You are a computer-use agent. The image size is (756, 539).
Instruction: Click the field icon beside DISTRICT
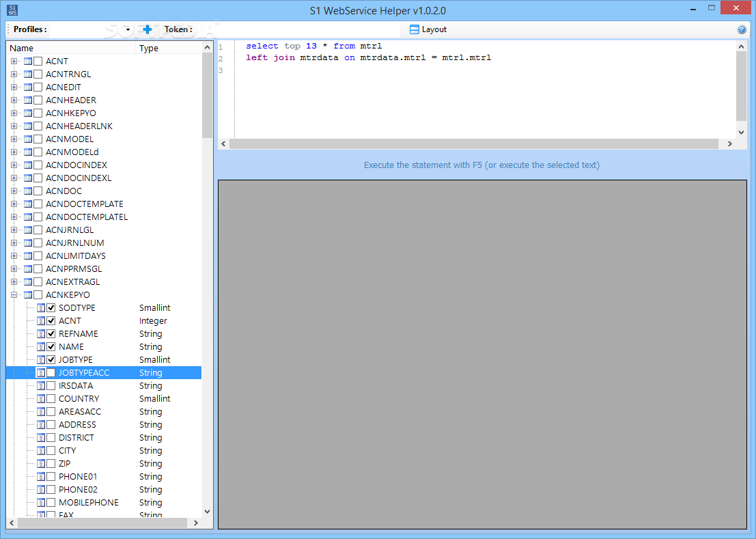click(x=41, y=438)
